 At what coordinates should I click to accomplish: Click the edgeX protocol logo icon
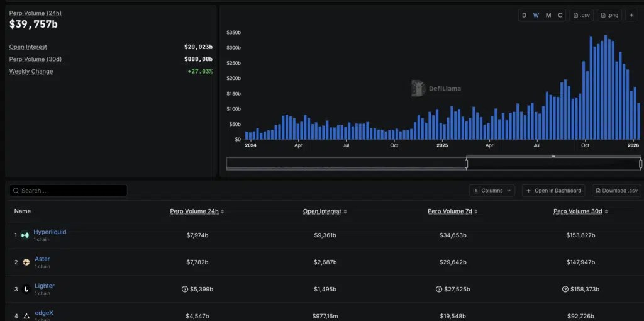click(26, 317)
